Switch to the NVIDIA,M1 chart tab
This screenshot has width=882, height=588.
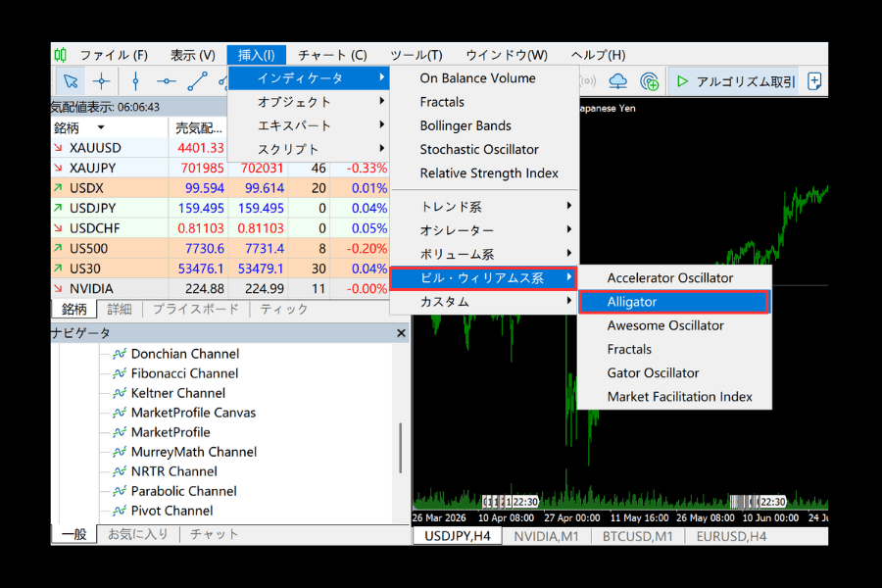pyautogui.click(x=546, y=537)
